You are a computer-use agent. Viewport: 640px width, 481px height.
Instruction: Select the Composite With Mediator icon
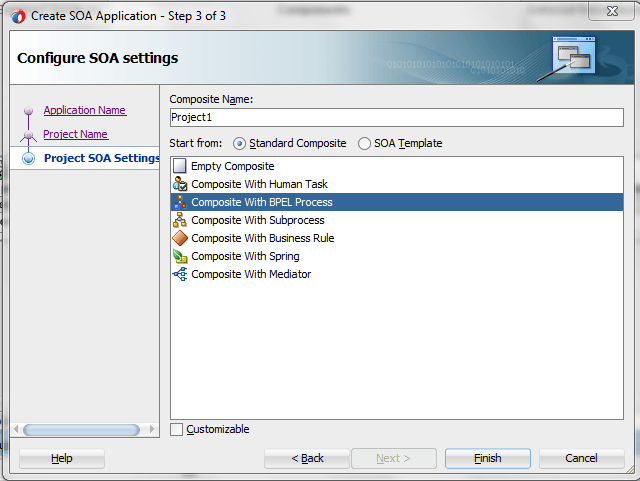(x=180, y=274)
